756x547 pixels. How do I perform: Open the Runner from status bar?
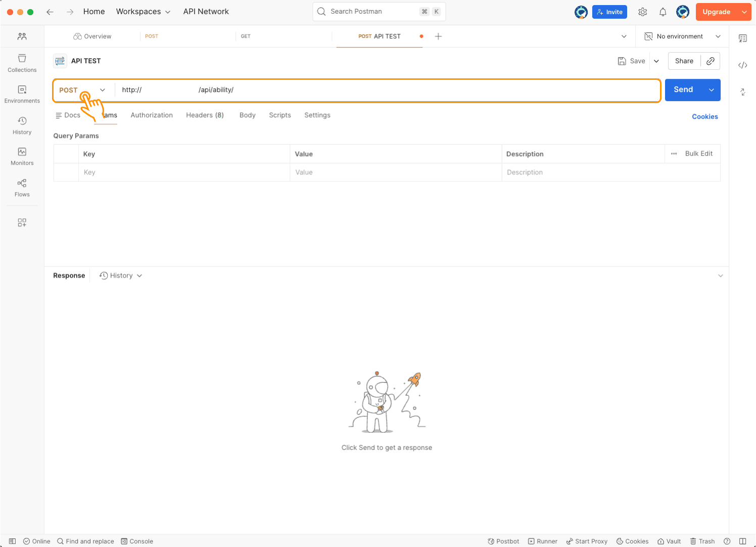tap(543, 541)
